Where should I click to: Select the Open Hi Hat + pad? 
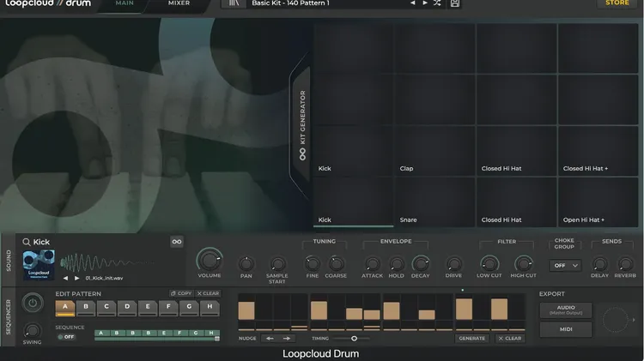[x=598, y=202]
